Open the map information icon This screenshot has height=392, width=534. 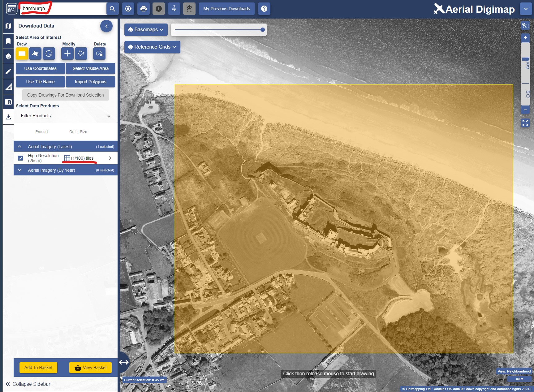click(x=159, y=9)
